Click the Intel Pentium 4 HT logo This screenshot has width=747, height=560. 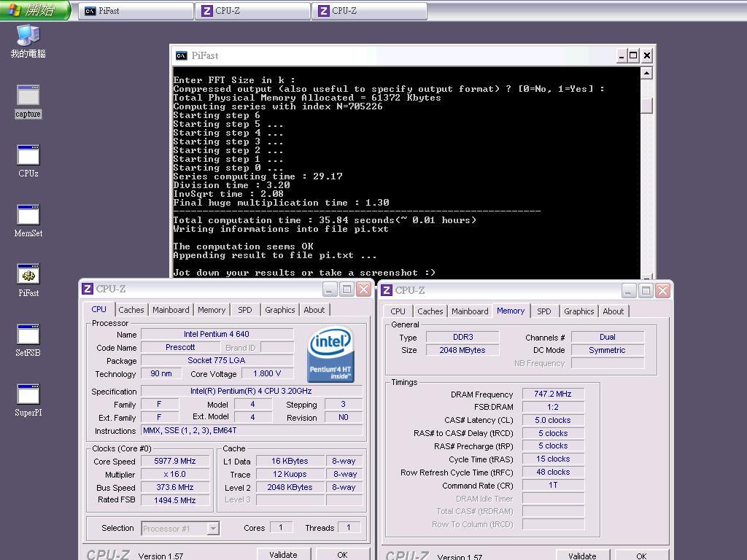coord(330,354)
